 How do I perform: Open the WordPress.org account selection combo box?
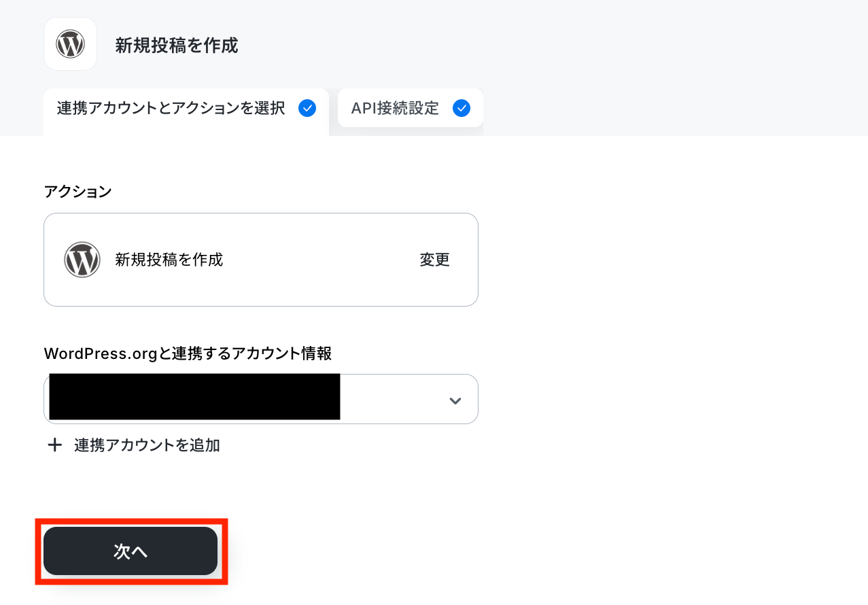point(261,399)
